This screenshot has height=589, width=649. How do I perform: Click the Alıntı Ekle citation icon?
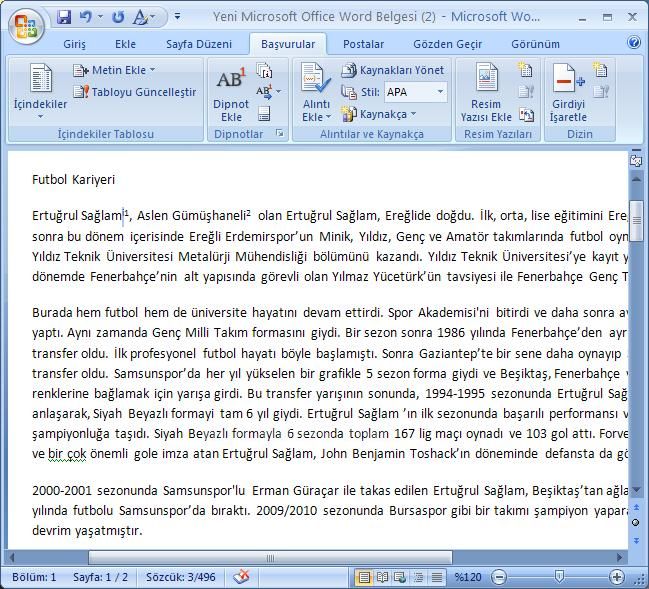(316, 78)
